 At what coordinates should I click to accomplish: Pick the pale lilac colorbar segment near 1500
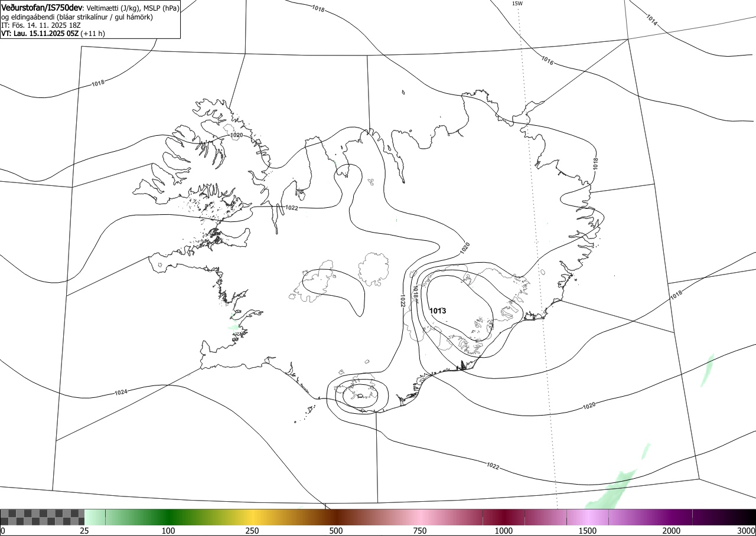tap(588, 517)
